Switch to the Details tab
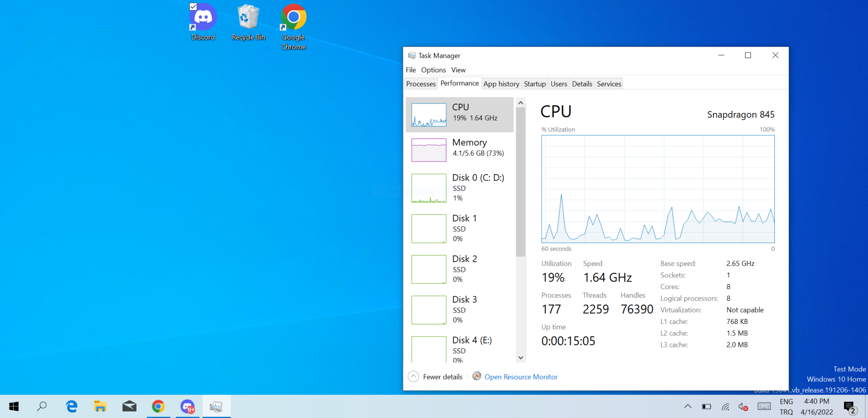Image resolution: width=868 pixels, height=418 pixels. coord(582,84)
